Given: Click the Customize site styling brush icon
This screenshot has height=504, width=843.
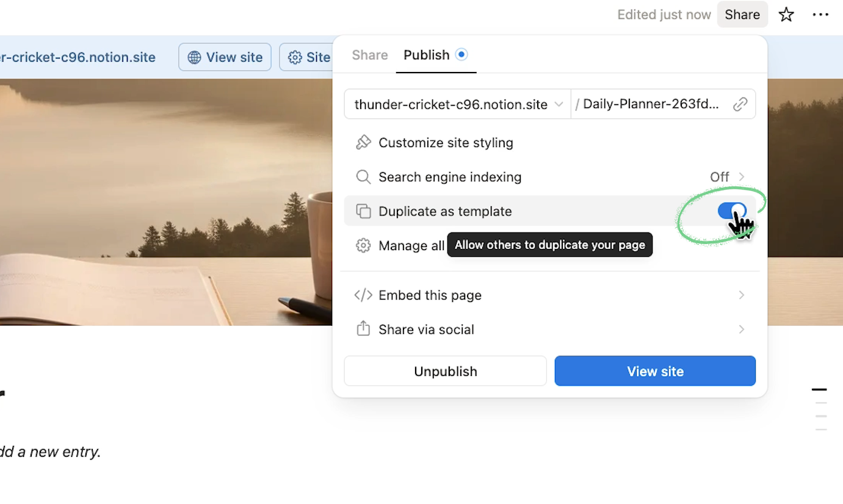Looking at the screenshot, I should pos(363,142).
